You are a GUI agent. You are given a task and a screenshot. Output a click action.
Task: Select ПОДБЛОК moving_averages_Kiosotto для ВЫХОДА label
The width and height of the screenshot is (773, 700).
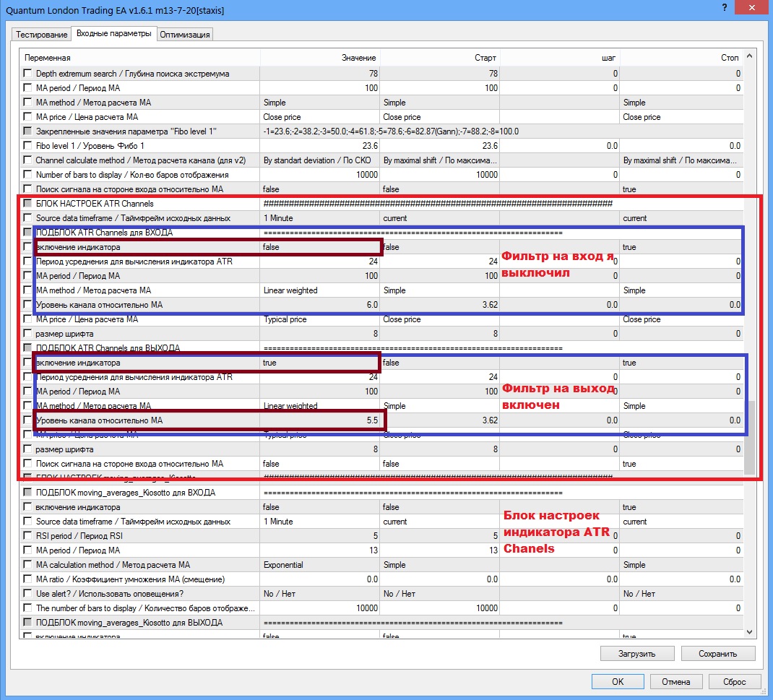click(x=129, y=622)
